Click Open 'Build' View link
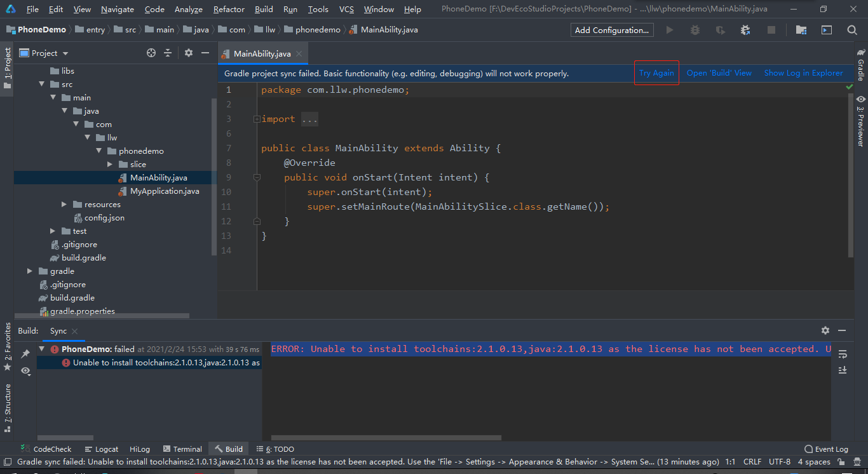The height and width of the screenshot is (474, 868). click(719, 73)
